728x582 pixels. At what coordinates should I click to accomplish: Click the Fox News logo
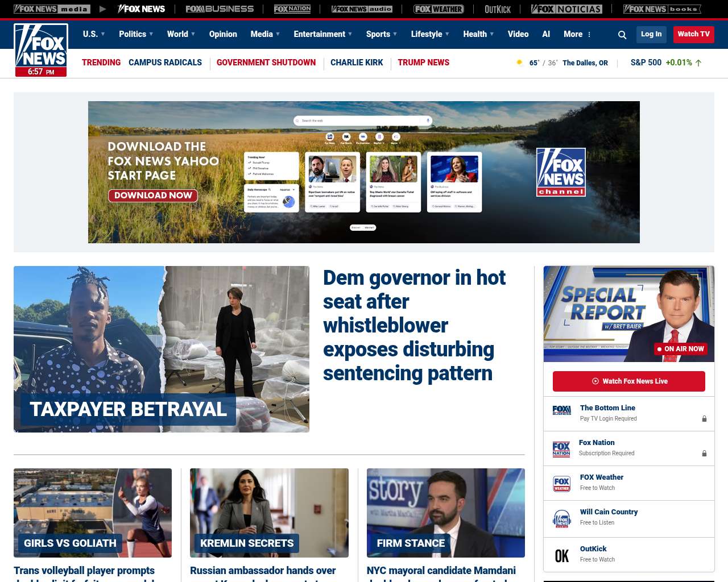(41, 49)
